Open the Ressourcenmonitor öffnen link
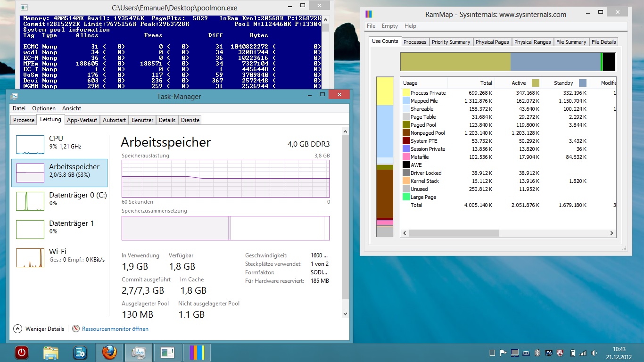The width and height of the screenshot is (644, 362). click(x=115, y=329)
